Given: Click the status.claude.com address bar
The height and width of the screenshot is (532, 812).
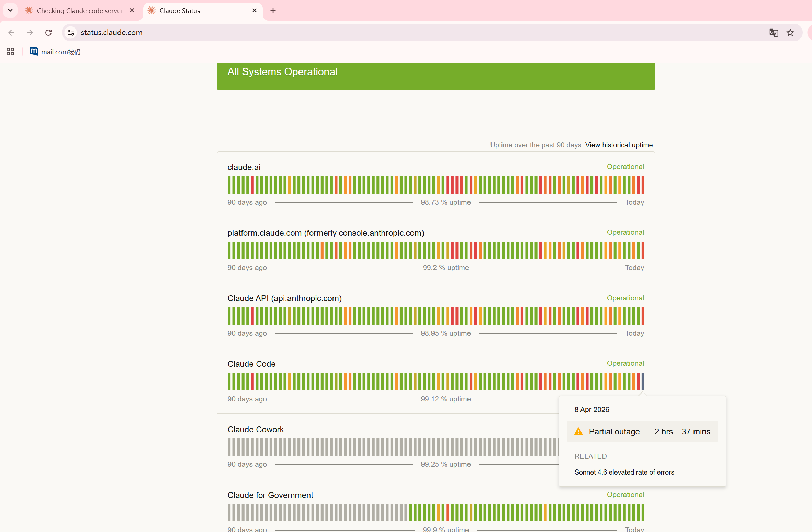Looking at the screenshot, I should 412,33.
